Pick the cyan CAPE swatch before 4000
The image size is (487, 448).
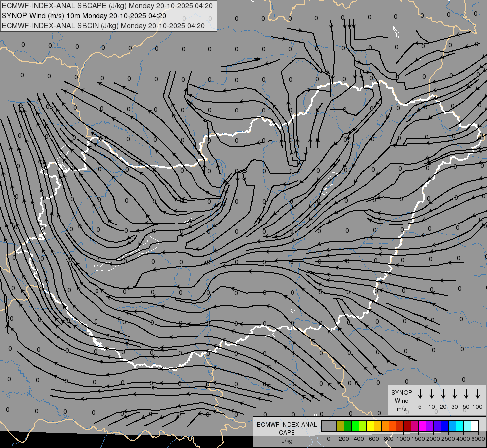459,426
